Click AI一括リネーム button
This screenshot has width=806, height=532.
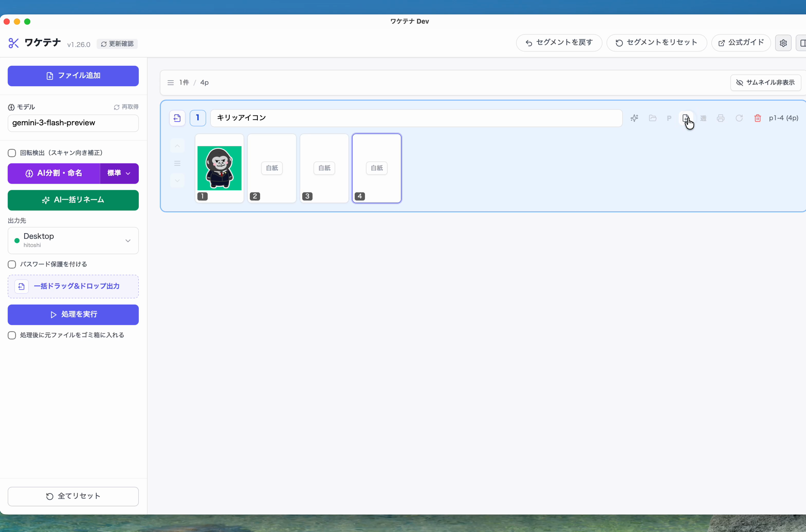(x=73, y=200)
